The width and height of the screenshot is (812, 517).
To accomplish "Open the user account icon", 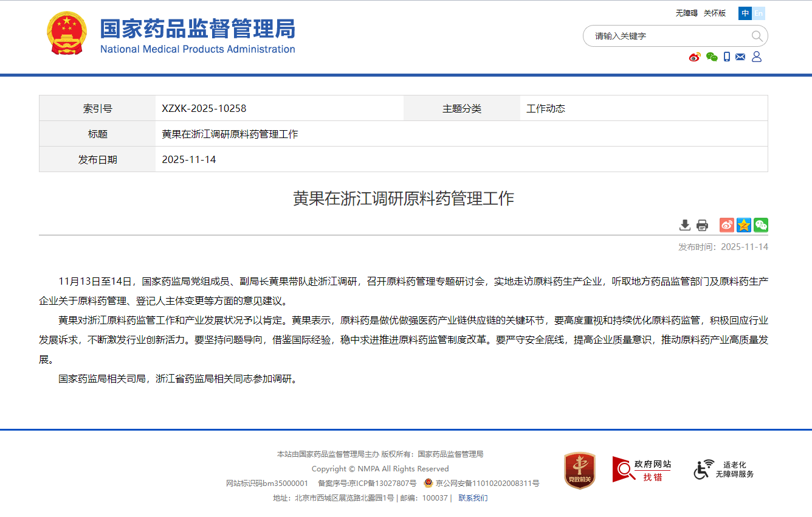I will 757,57.
